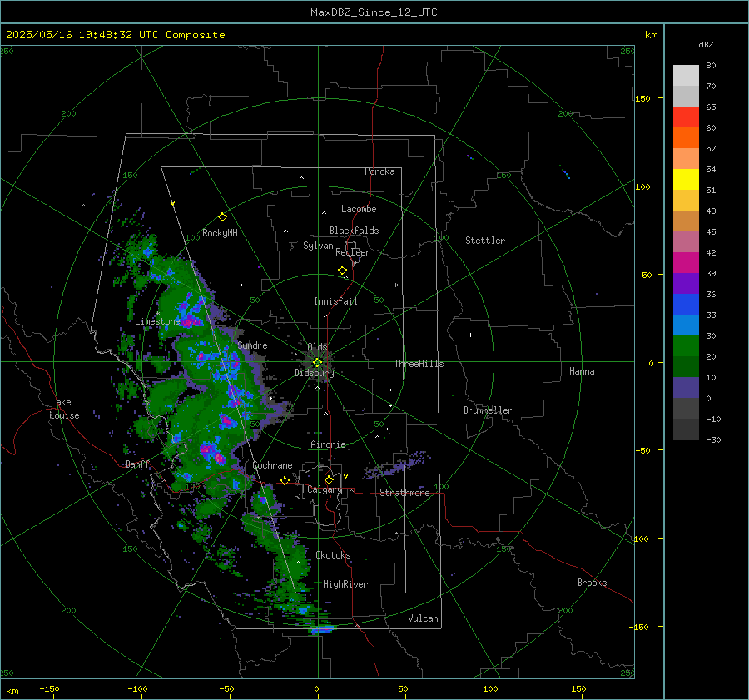Image resolution: width=749 pixels, height=700 pixels.
Task: Click the Stettler city label
Action: [x=485, y=241]
